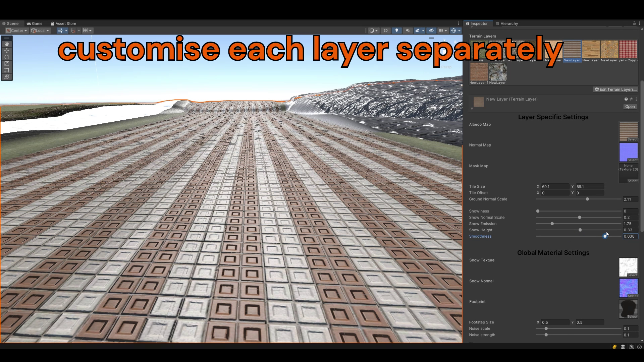
Task: Click Select under Snow Normal
Action: click(632, 296)
